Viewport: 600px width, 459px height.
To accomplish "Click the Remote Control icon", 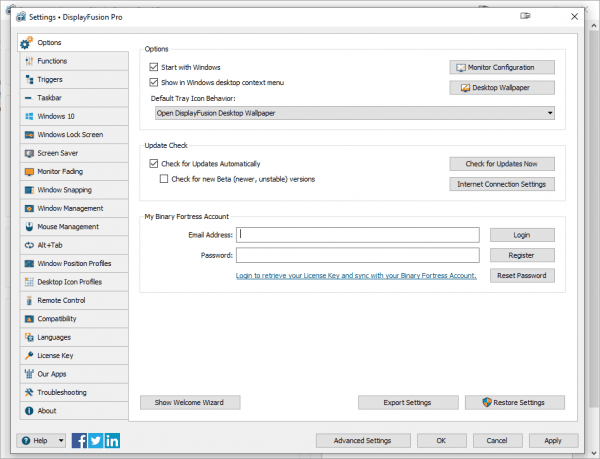I will point(29,300).
